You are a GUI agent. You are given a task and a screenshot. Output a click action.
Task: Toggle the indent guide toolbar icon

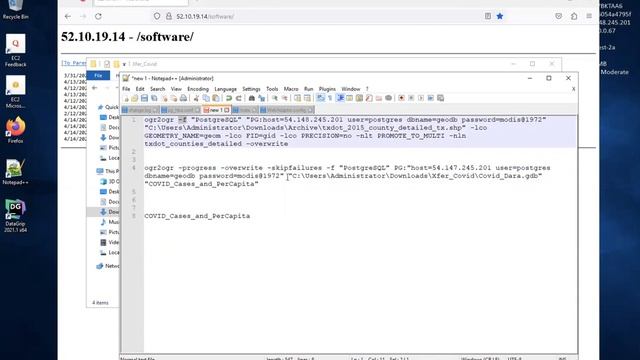(x=340, y=98)
